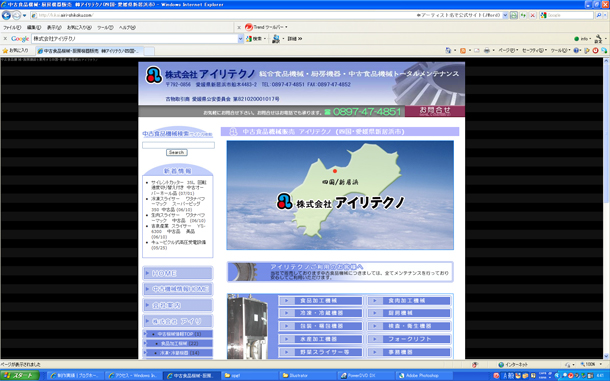Click the 食品加工機械 category button
This screenshot has height=381, width=610.
click(x=321, y=300)
